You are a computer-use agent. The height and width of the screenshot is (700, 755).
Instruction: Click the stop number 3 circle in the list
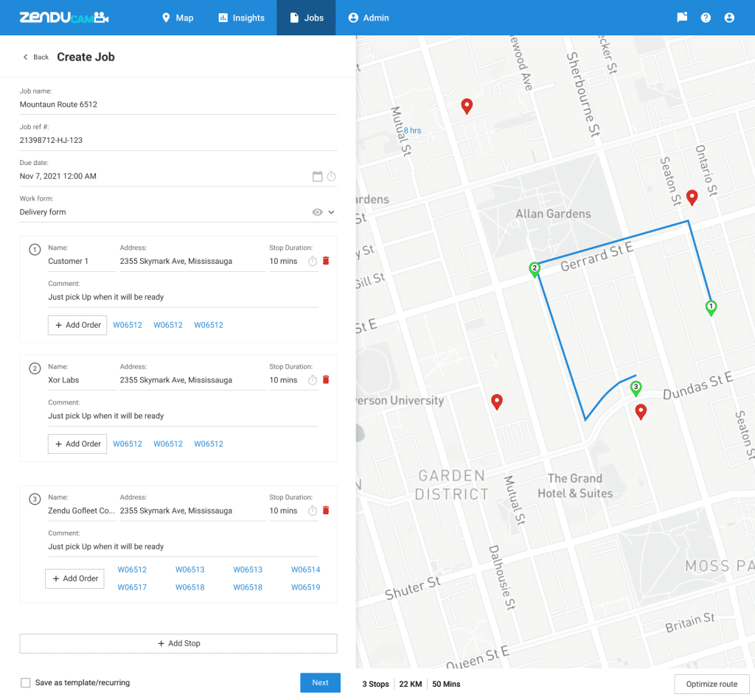point(35,500)
